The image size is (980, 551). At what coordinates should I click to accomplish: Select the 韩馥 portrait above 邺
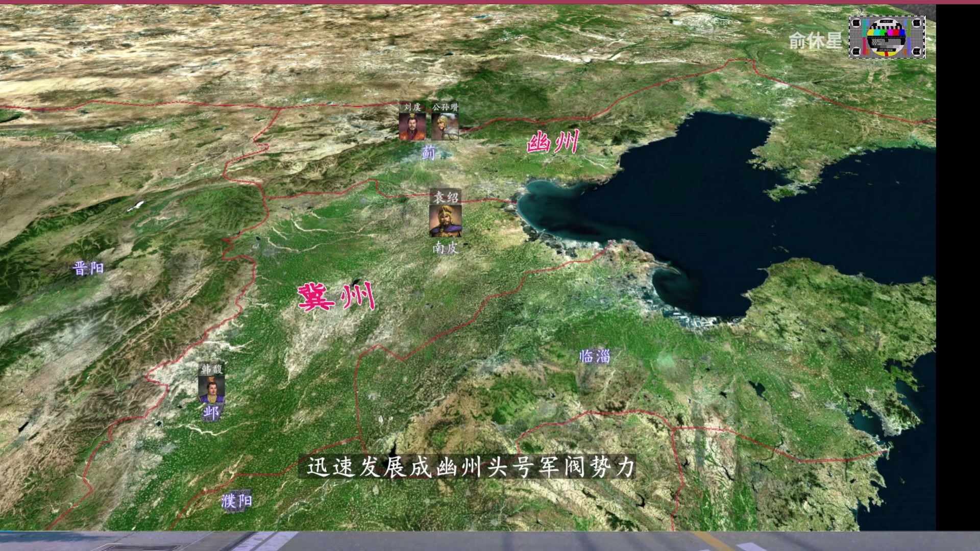(x=211, y=389)
